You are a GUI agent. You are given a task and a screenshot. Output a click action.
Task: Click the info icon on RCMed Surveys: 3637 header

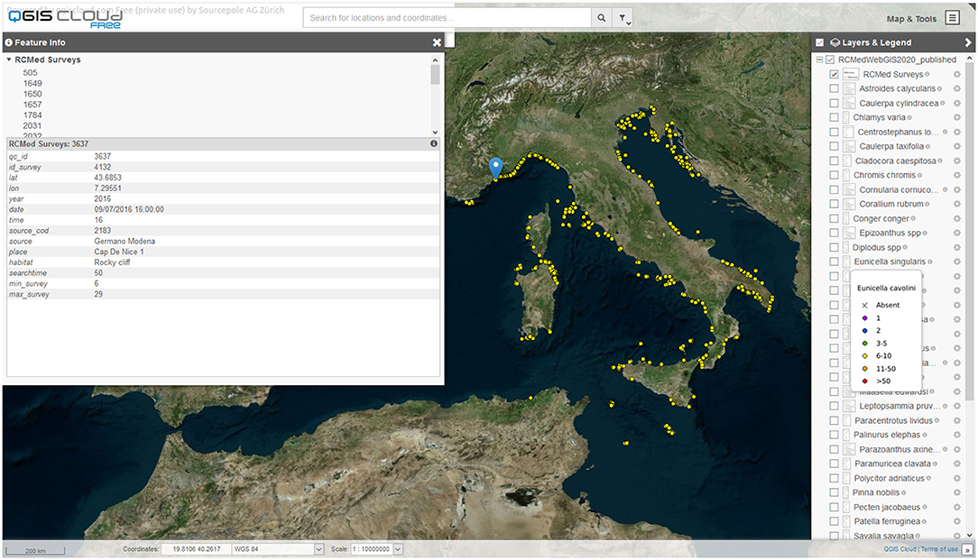(433, 143)
